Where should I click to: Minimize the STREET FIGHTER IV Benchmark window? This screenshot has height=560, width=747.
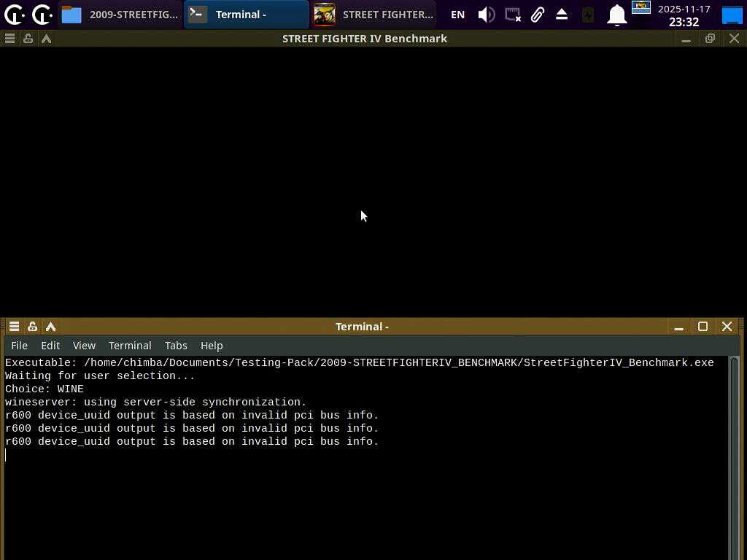point(686,39)
